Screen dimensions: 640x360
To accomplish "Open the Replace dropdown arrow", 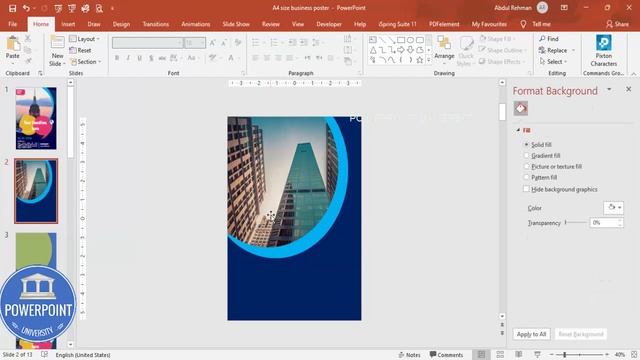I will pyautogui.click(x=573, y=50).
